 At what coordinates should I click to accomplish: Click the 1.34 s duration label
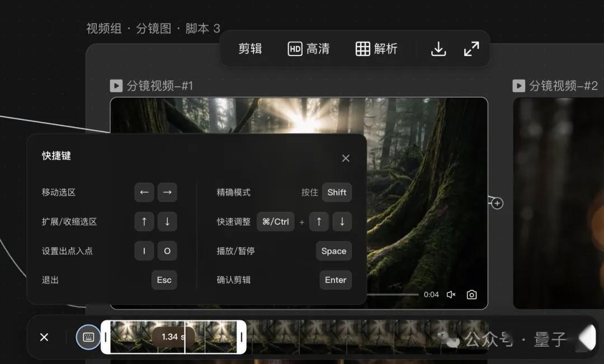173,337
